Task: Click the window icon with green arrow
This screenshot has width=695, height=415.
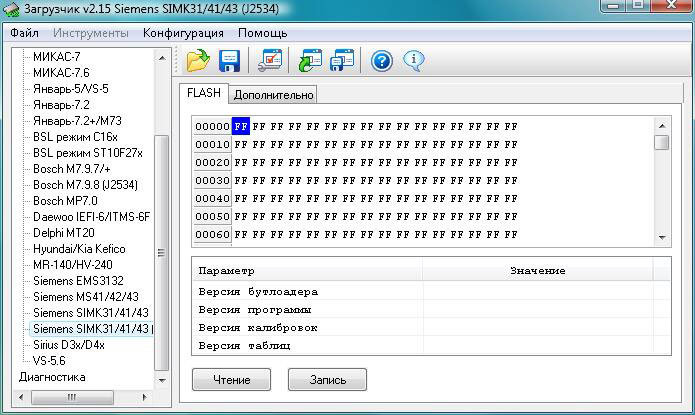Action: click(x=309, y=61)
